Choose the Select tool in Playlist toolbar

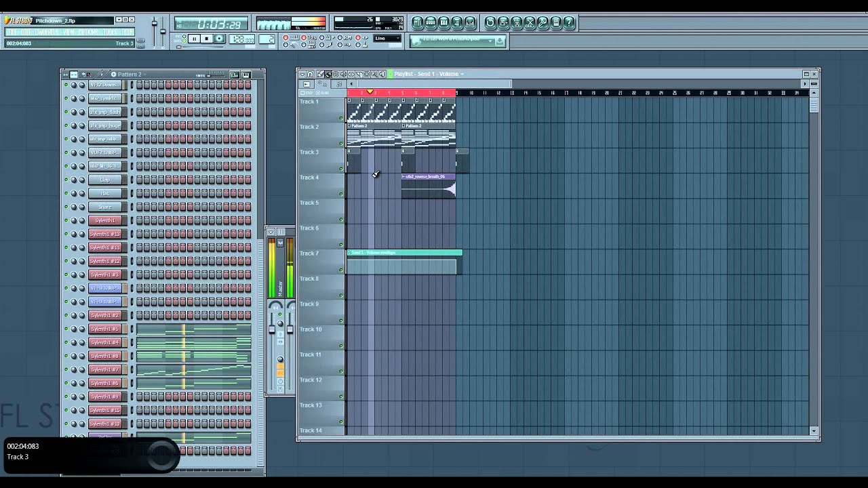367,74
